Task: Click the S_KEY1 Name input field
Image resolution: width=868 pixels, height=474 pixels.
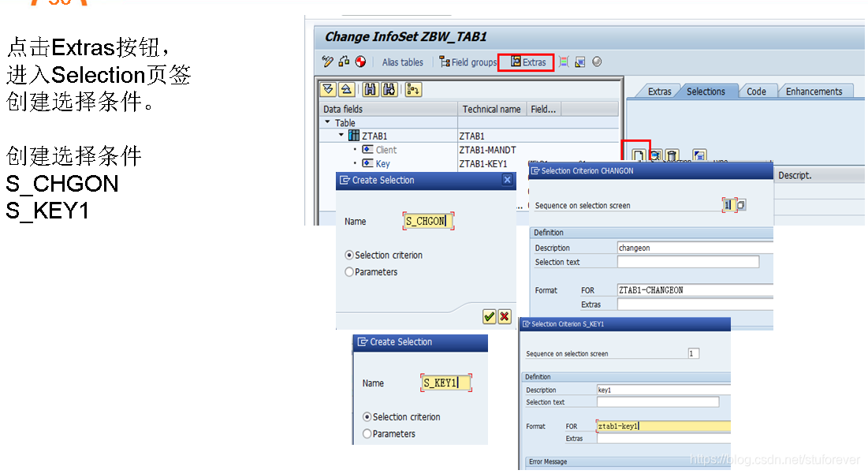Action: 446,383
